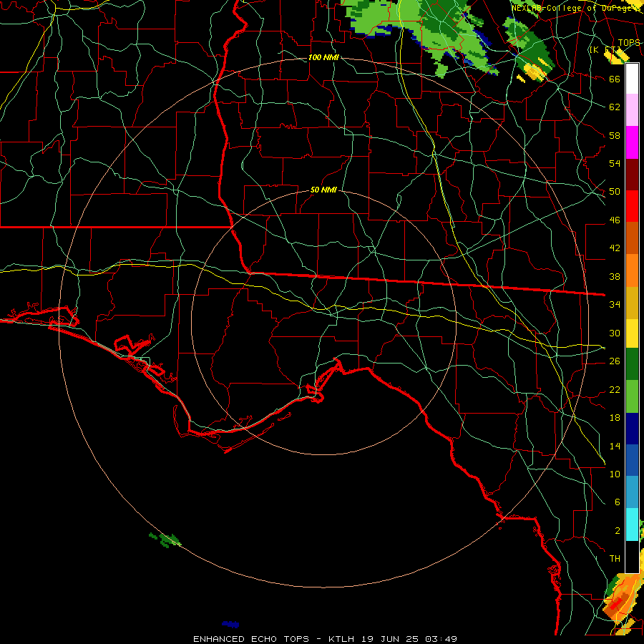
Task: Click the "50" legend value
Action: coord(615,192)
